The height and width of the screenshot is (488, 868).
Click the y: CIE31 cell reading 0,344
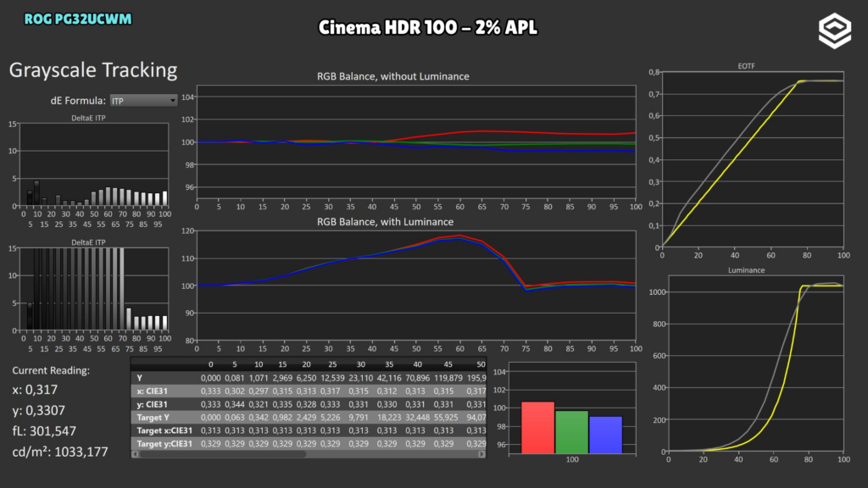(x=234, y=404)
